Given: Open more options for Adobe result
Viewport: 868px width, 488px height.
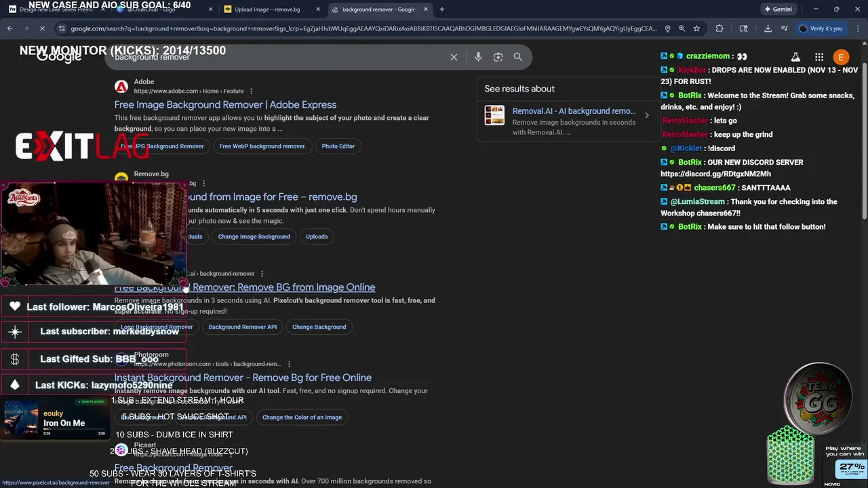Looking at the screenshot, I should pyautogui.click(x=251, y=91).
